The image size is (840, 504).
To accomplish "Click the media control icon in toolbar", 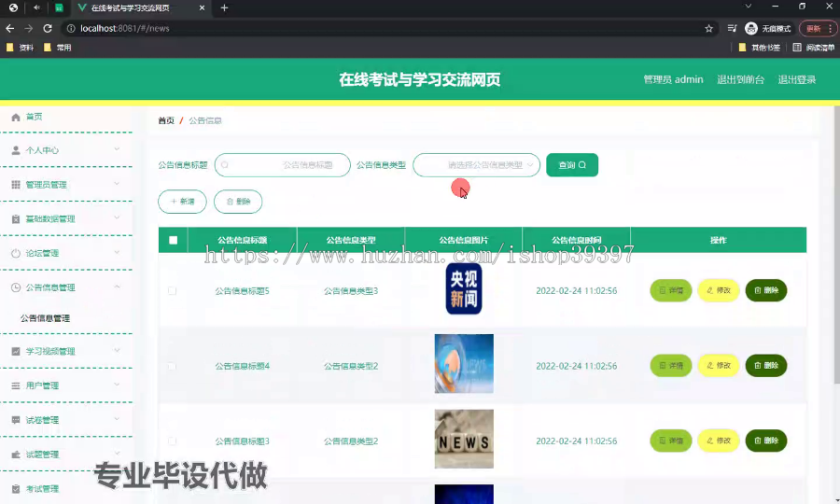I will pos(732,28).
